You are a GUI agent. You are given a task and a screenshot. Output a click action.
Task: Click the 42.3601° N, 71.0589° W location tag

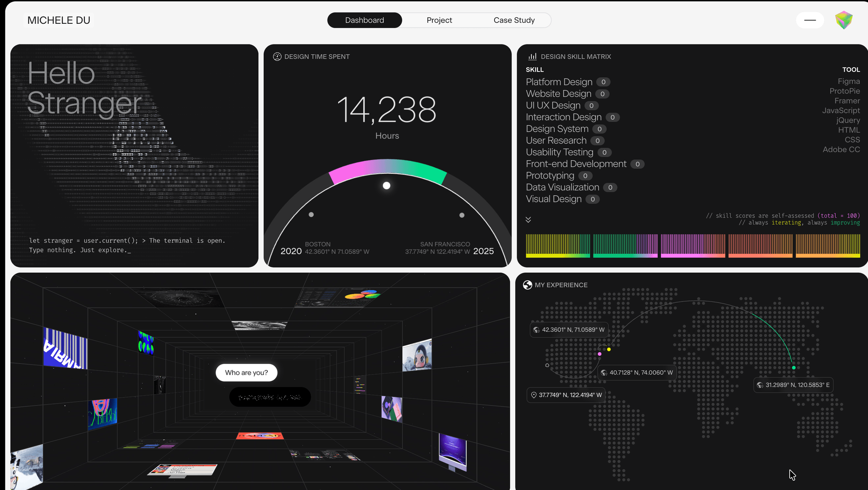[569, 329]
